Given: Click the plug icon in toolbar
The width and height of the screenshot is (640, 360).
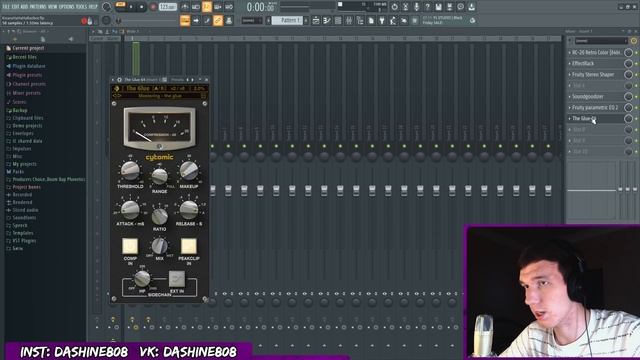Looking at the screenshot, I should 382,20.
